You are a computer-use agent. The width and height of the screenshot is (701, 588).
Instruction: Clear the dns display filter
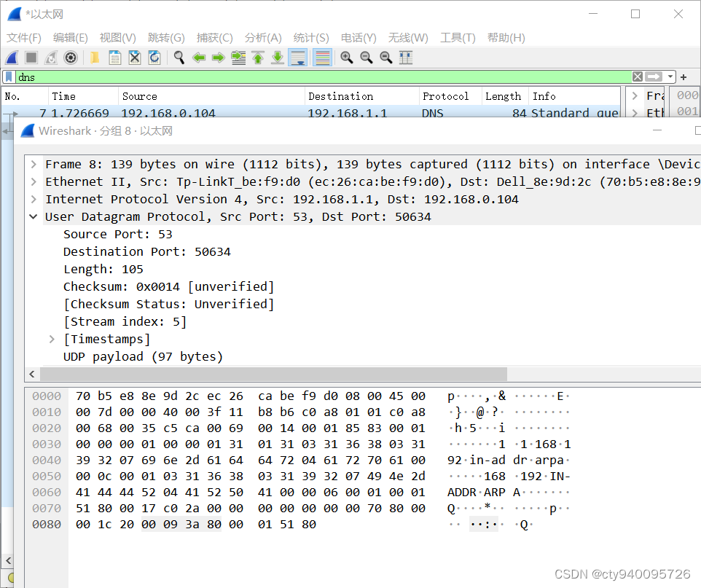638,77
